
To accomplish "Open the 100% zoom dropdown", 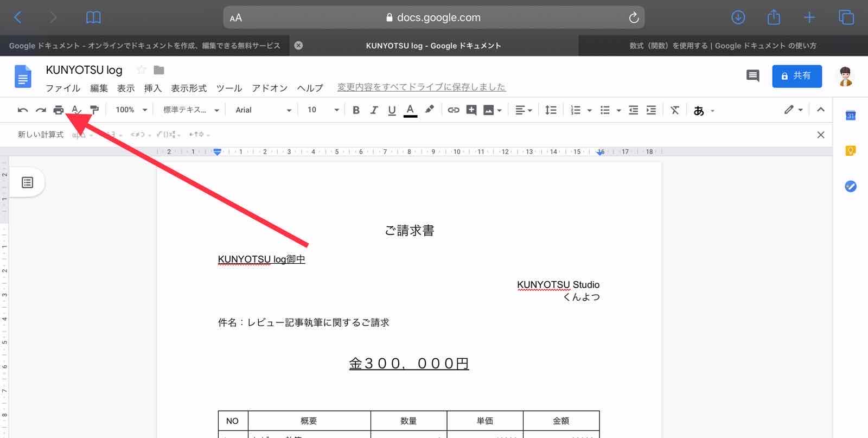I will (x=131, y=110).
